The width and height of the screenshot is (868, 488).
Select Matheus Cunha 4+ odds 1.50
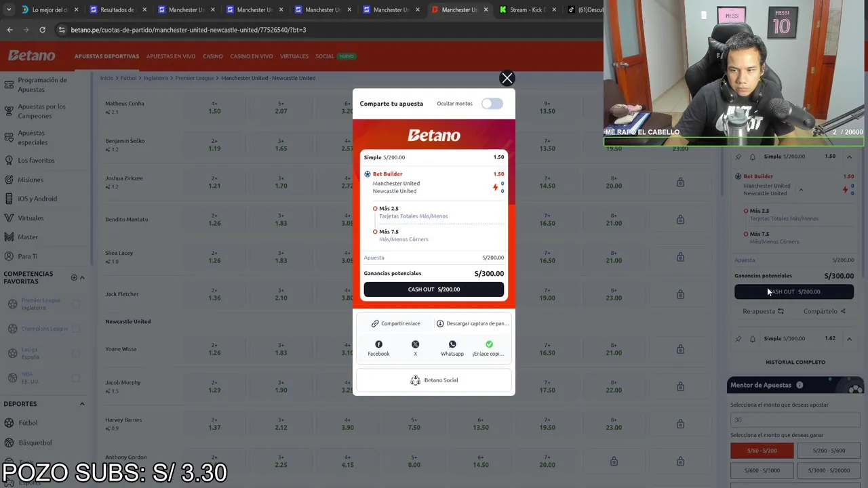coord(214,108)
